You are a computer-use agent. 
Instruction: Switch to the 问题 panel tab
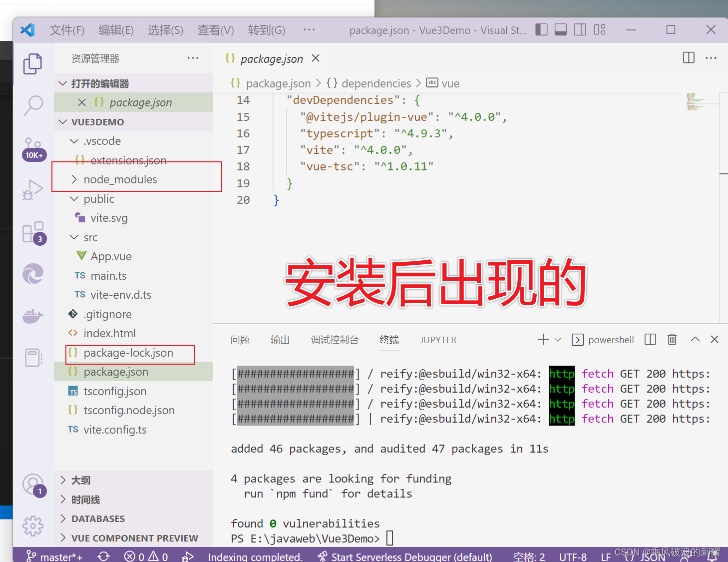click(x=240, y=340)
